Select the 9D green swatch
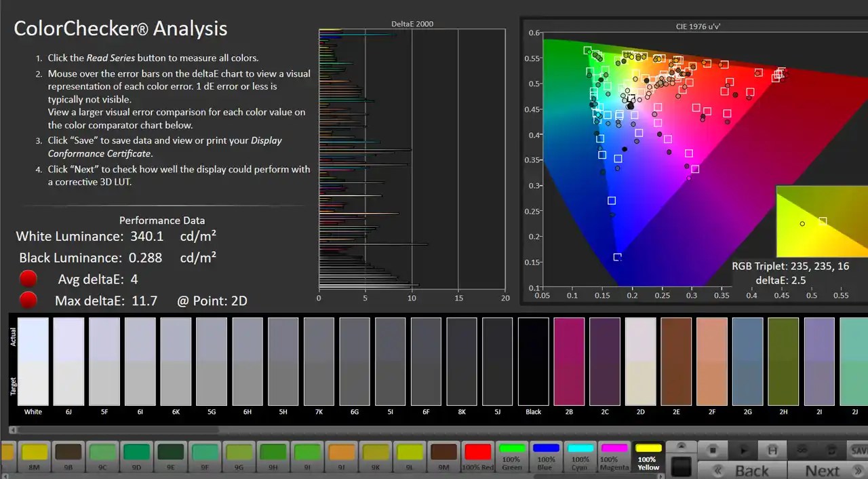The image size is (868, 479). [x=137, y=456]
